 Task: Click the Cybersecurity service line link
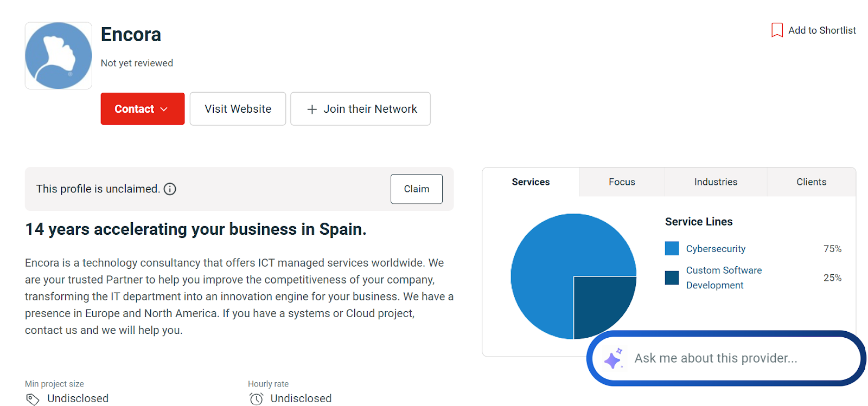pyautogui.click(x=716, y=249)
